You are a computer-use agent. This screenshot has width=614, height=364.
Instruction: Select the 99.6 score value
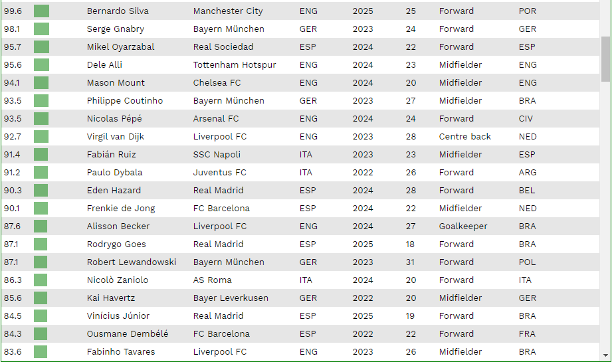click(x=13, y=11)
